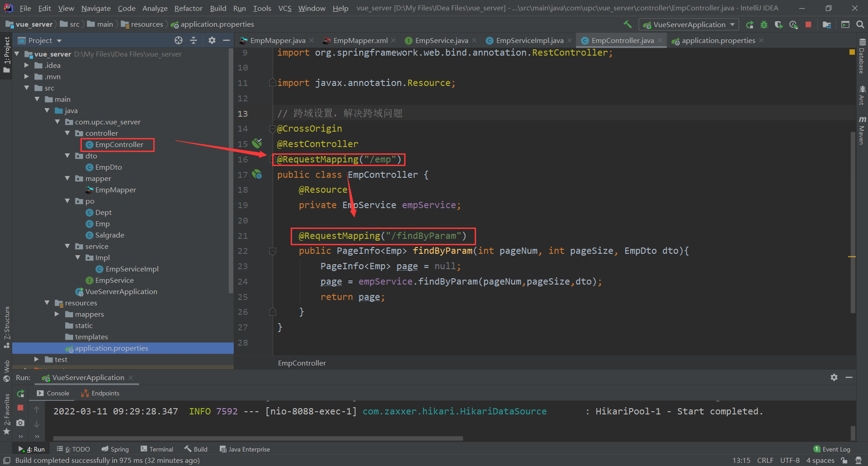The height and width of the screenshot is (466, 868).
Task: Click the Run anything icon in toolbar
Action: click(x=845, y=24)
